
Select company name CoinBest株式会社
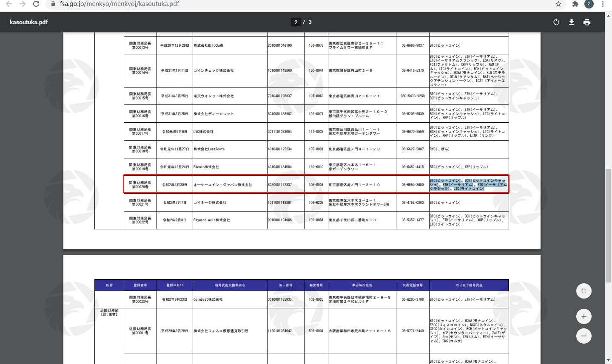pyautogui.click(x=208, y=299)
